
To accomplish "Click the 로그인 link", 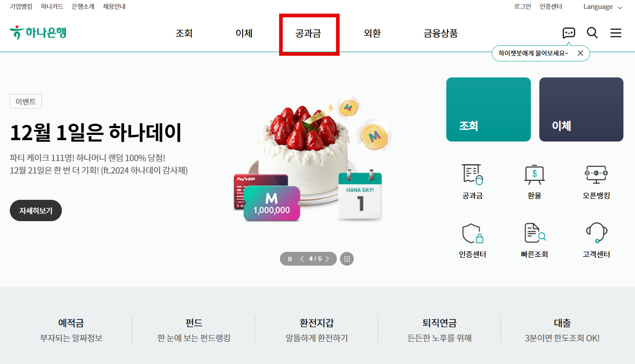I will (x=522, y=7).
